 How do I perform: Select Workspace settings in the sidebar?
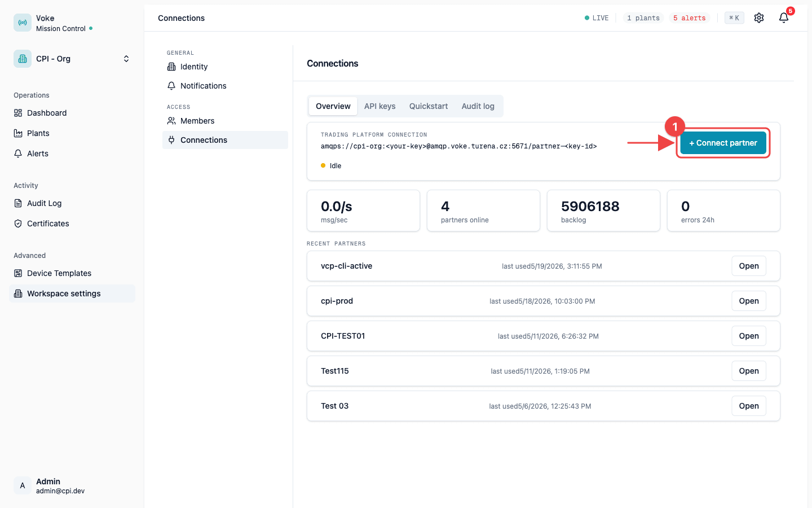pyautogui.click(x=72, y=294)
